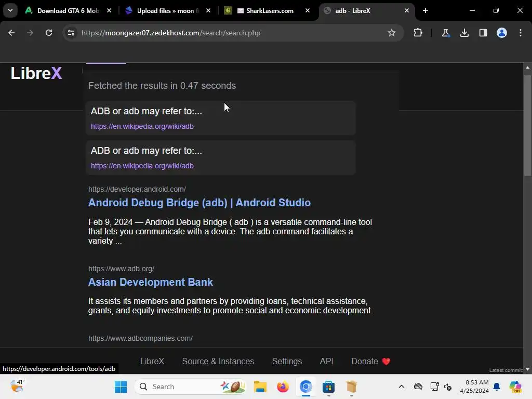The height and width of the screenshot is (399, 532).
Task: Click the LibreX logo
Action: [36, 73]
